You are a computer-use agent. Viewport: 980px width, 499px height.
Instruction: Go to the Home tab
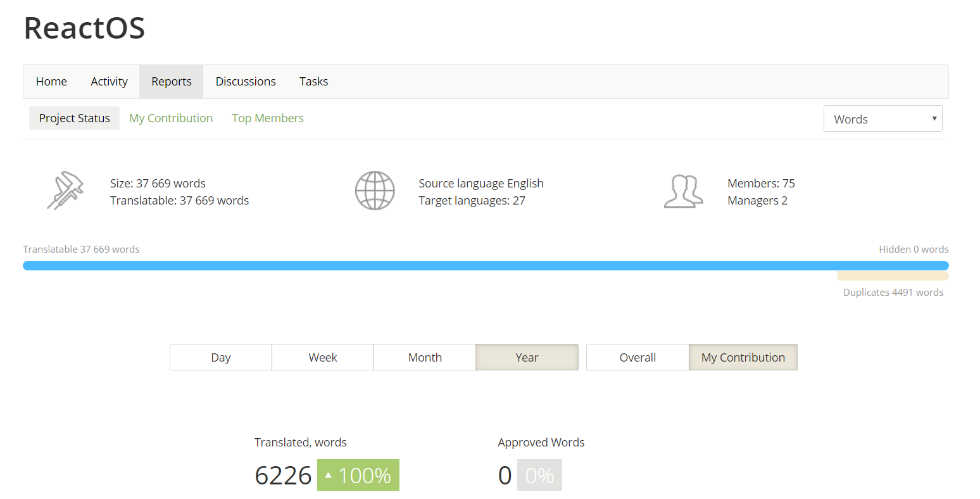coord(51,81)
